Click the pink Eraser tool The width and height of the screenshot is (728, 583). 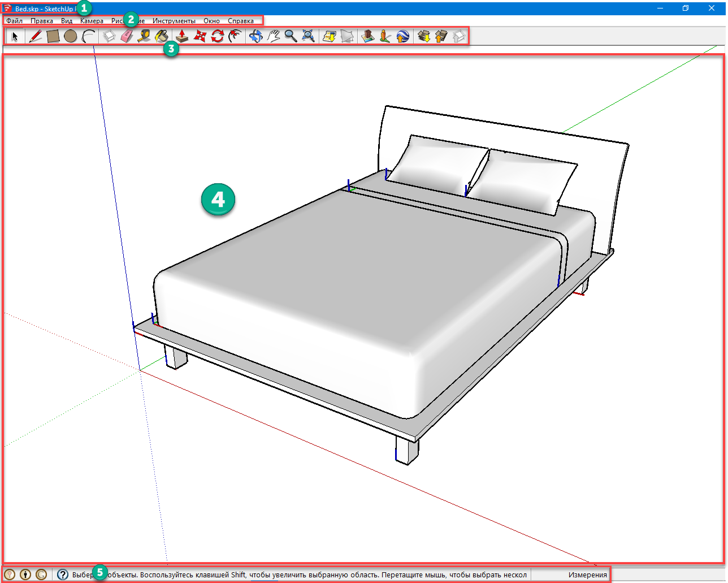(127, 37)
